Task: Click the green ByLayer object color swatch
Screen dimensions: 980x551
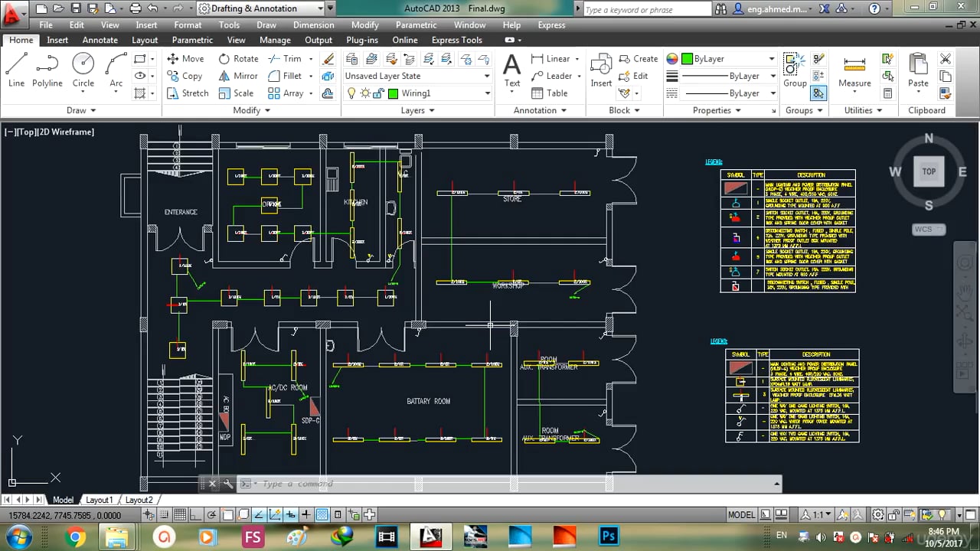Action: coord(688,59)
